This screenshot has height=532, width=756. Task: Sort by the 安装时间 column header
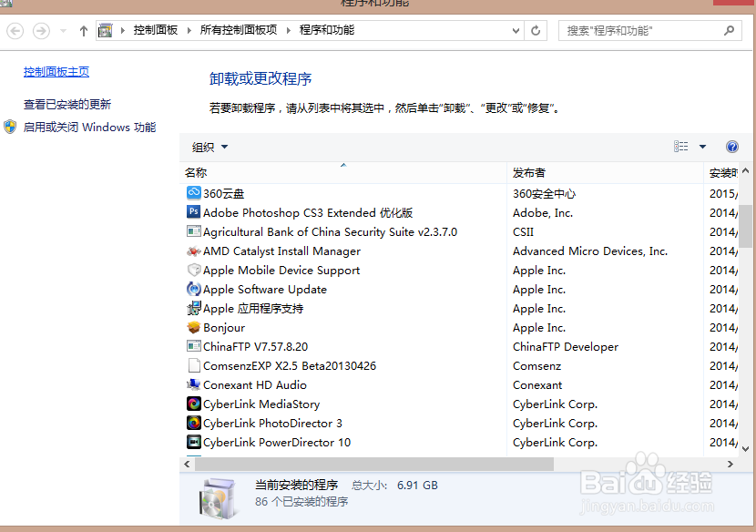pos(721,173)
